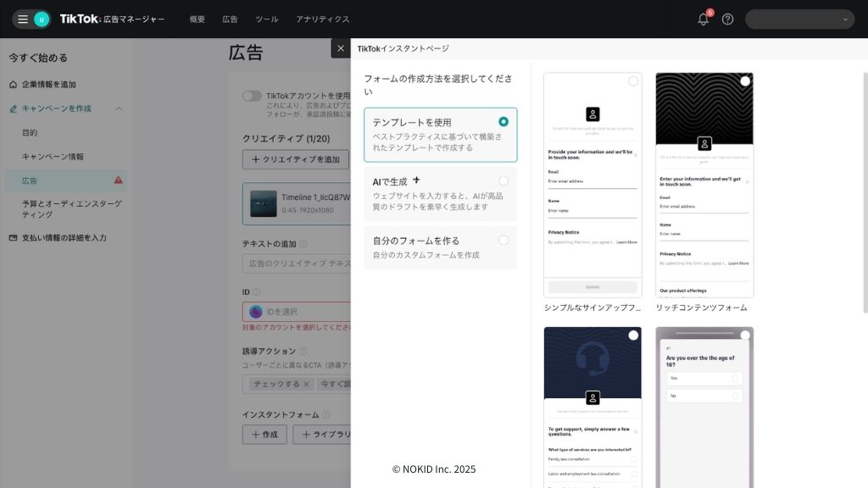Click the 作成 instant form button

(264, 435)
